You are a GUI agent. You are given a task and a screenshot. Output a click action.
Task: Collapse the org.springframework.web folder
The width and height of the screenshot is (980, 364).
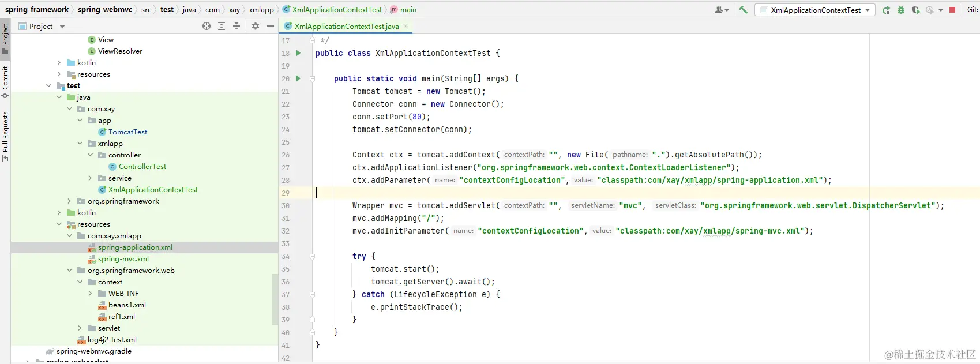(x=69, y=271)
